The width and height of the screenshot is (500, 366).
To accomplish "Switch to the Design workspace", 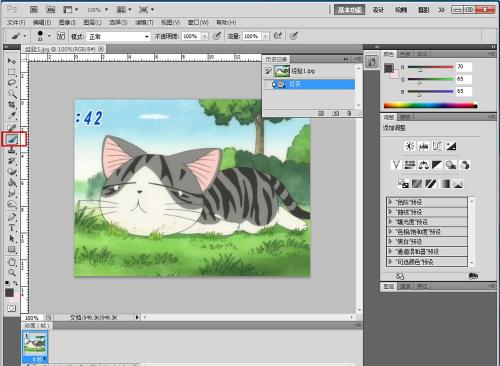I will tap(378, 10).
